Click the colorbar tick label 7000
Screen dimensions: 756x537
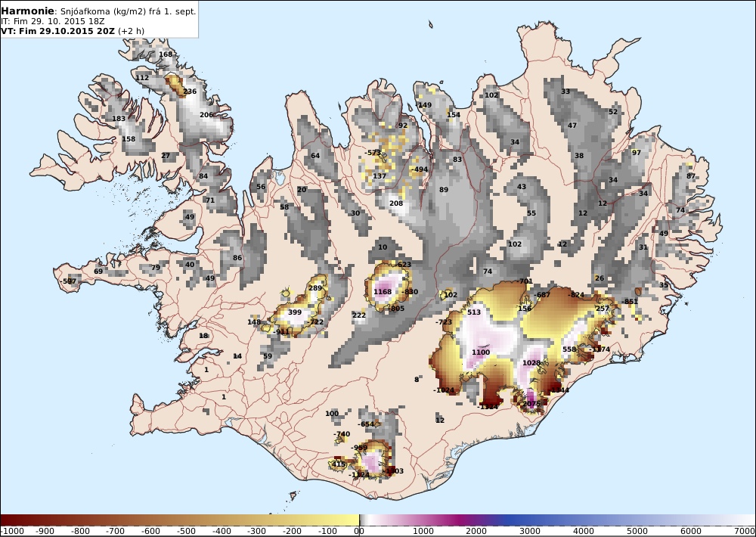pos(746,531)
